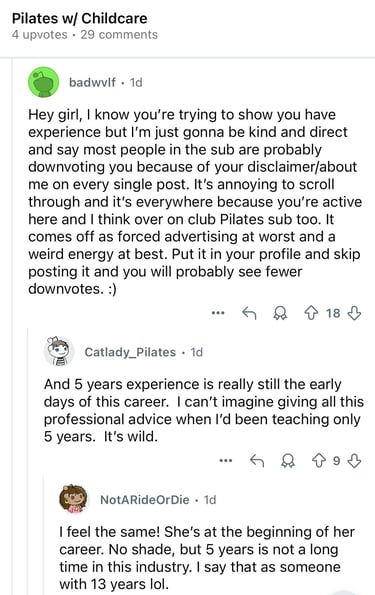Open NotARideOrDie username link

tap(145, 499)
